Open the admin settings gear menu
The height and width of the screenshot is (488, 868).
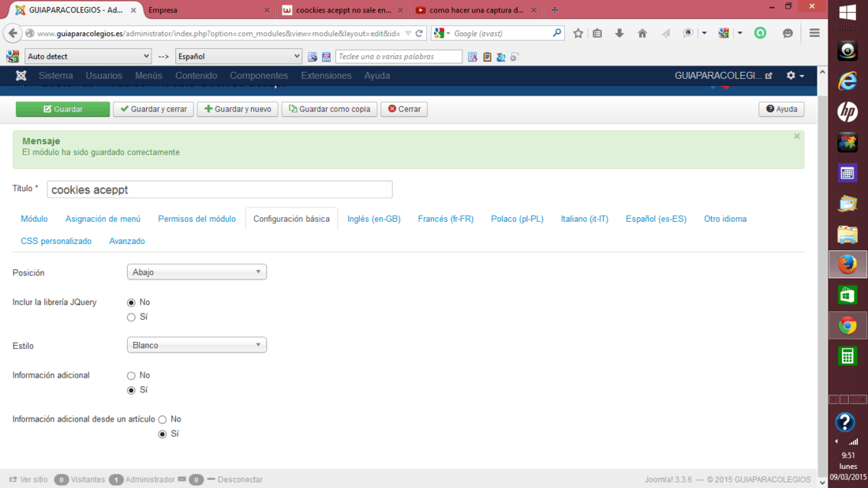795,75
